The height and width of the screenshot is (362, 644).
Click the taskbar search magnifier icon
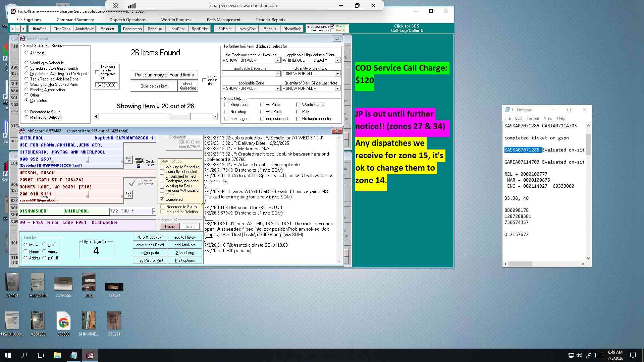(24, 355)
